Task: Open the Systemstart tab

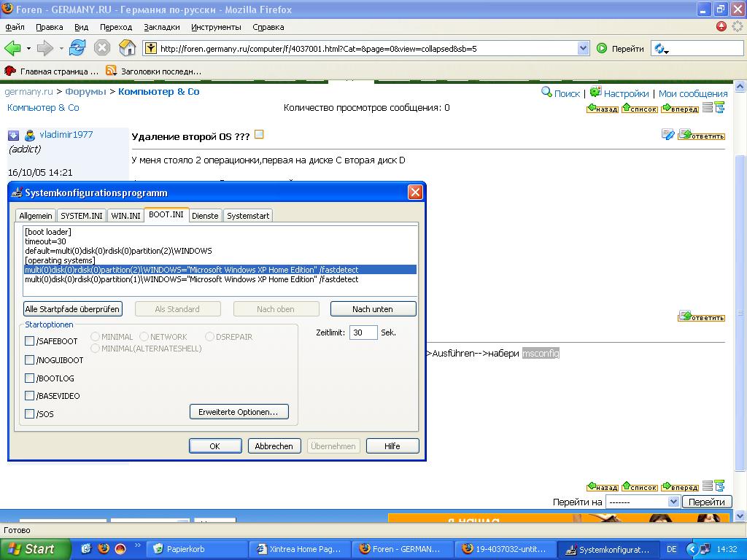Action: (x=248, y=216)
